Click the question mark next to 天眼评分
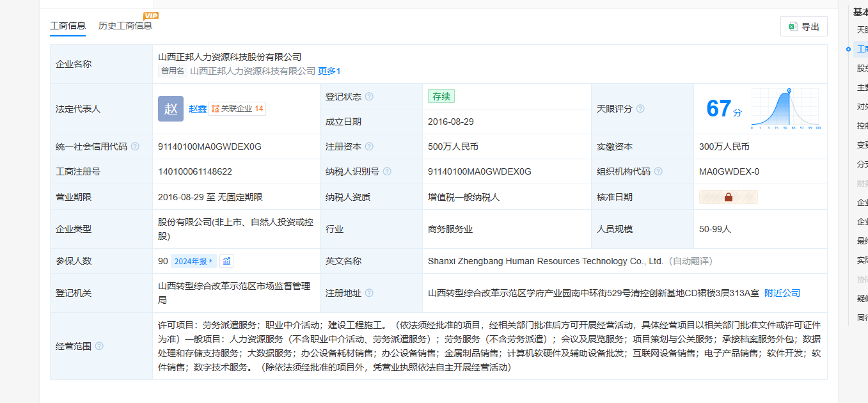This screenshot has height=403, width=868. tap(640, 109)
